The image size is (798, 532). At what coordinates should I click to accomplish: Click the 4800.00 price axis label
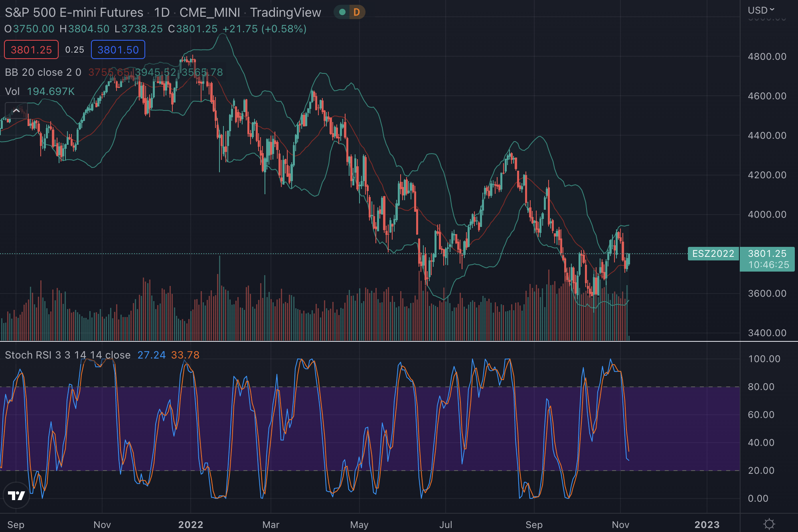[767, 57]
